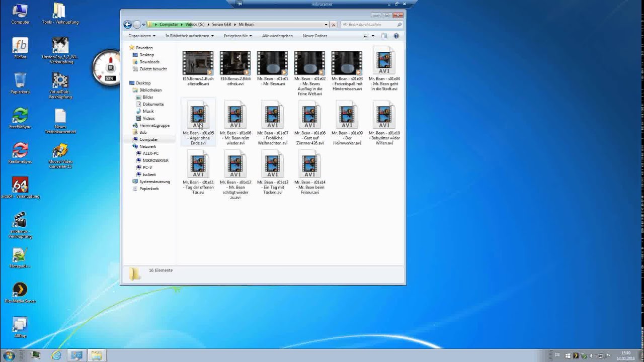Open the 'Freigeben für' menu
Screen dimensions: 644x362
click(237, 36)
